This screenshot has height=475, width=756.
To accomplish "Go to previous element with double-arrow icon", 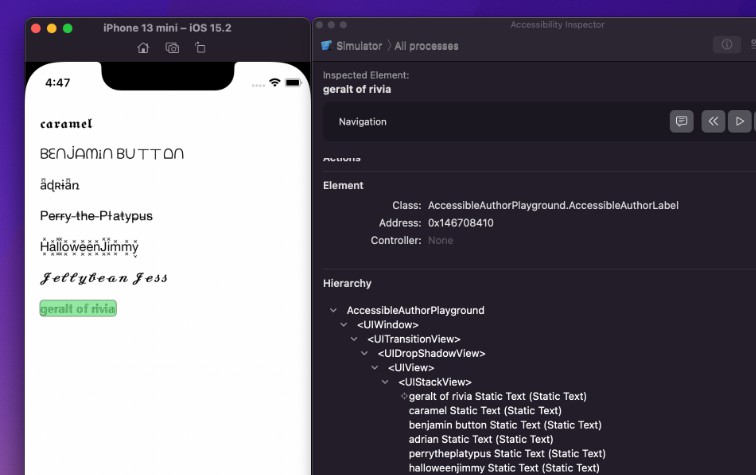I will pyautogui.click(x=712, y=121).
